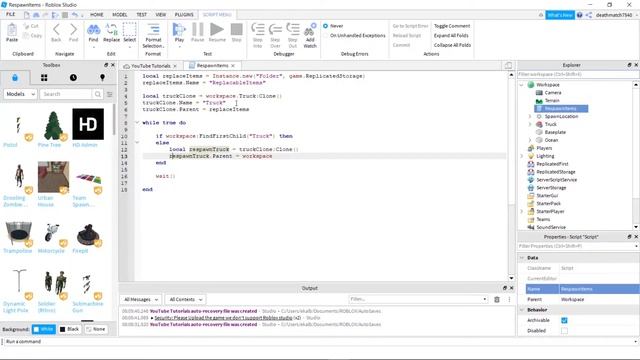Switch to the TEST ribbon tab
Viewport: 640px width, 360px height.
tap(141, 14)
